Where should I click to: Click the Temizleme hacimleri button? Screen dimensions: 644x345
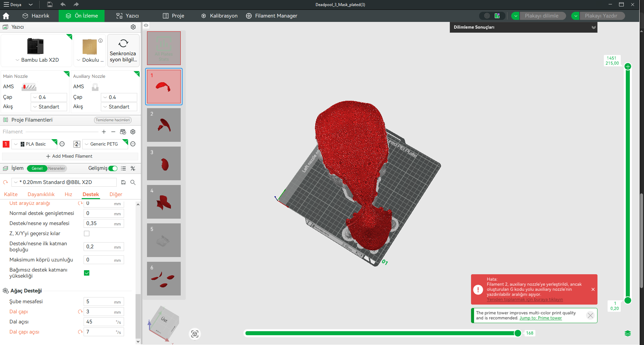click(x=113, y=120)
